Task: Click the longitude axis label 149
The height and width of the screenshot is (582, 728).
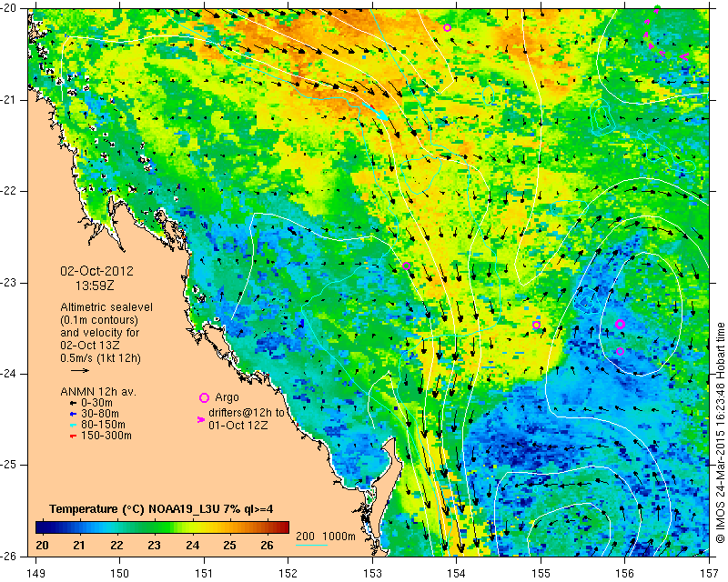Action: (35, 573)
